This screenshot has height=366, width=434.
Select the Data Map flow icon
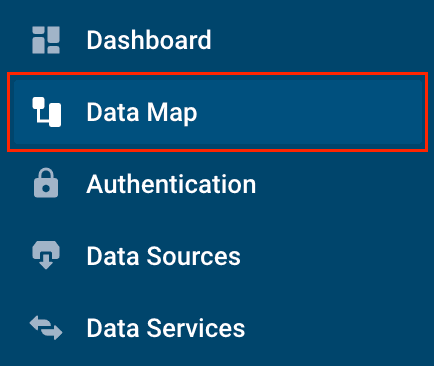(47, 112)
